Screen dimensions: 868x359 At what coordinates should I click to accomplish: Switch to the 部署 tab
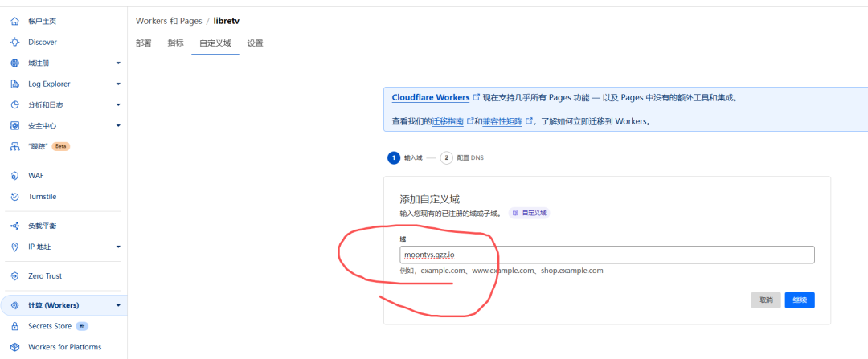pyautogui.click(x=143, y=43)
